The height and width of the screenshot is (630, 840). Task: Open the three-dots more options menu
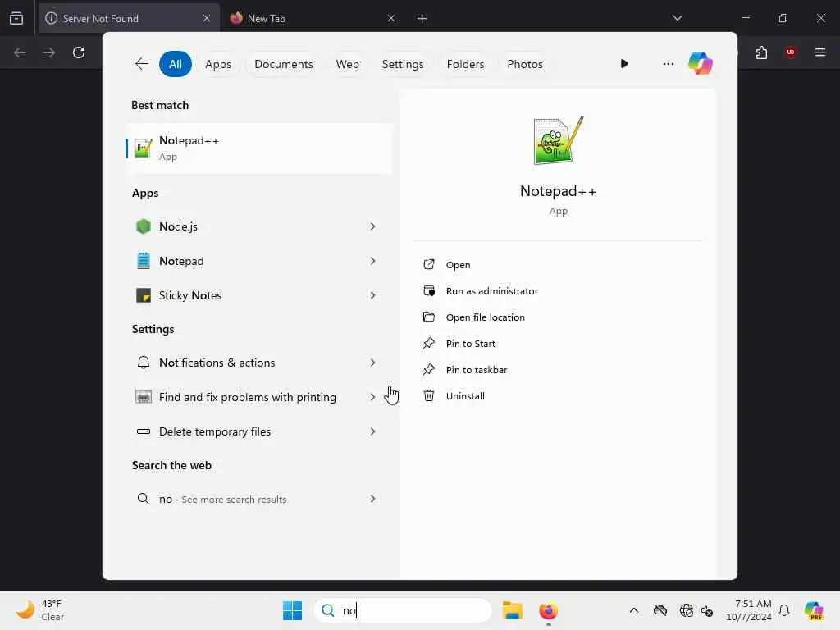668,64
